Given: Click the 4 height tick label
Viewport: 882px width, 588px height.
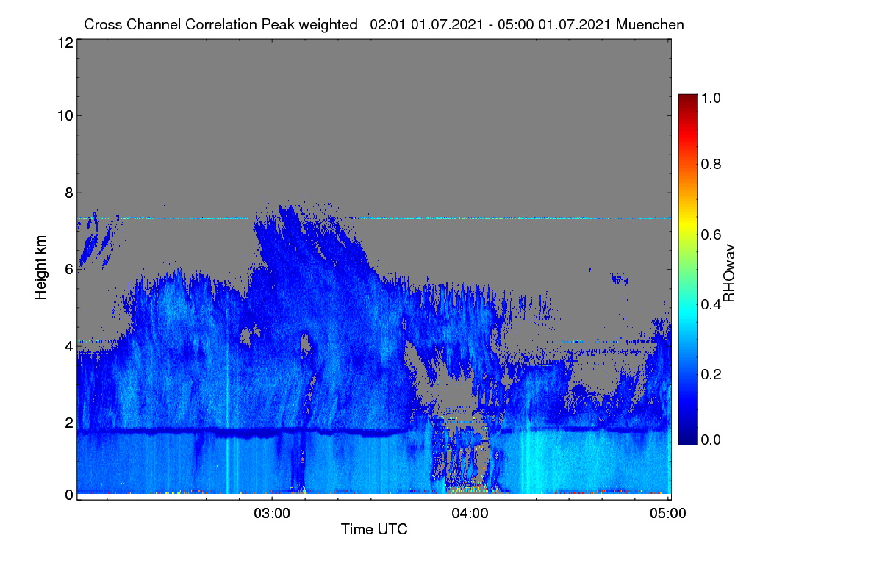Looking at the screenshot, I should (x=68, y=345).
